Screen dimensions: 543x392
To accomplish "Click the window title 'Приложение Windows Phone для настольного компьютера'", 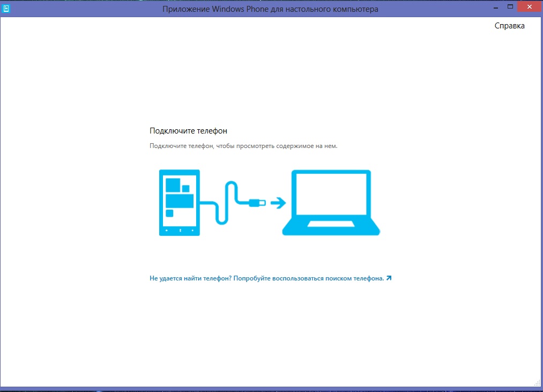I will tap(270, 9).
